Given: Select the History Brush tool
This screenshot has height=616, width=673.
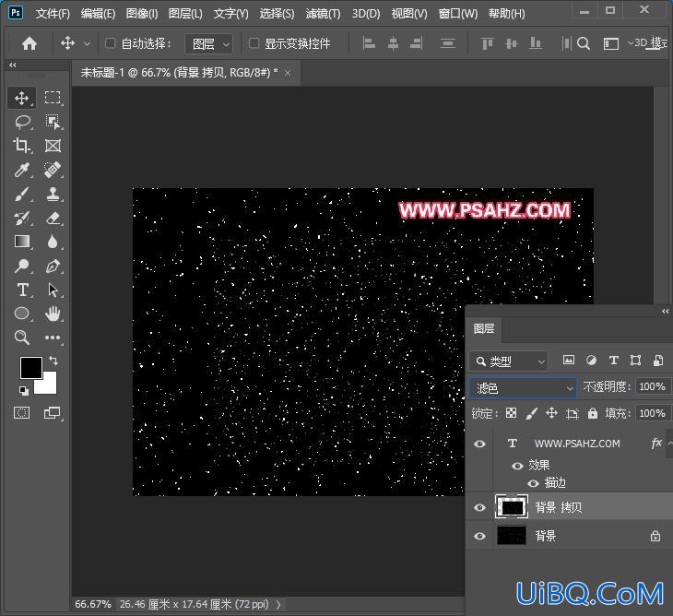Looking at the screenshot, I should coord(21,218).
